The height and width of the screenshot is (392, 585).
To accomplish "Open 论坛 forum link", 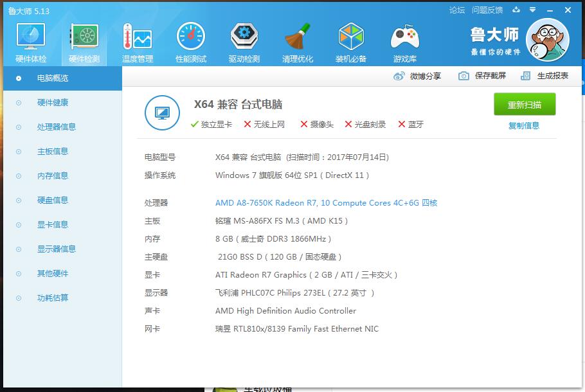I will tap(457, 10).
